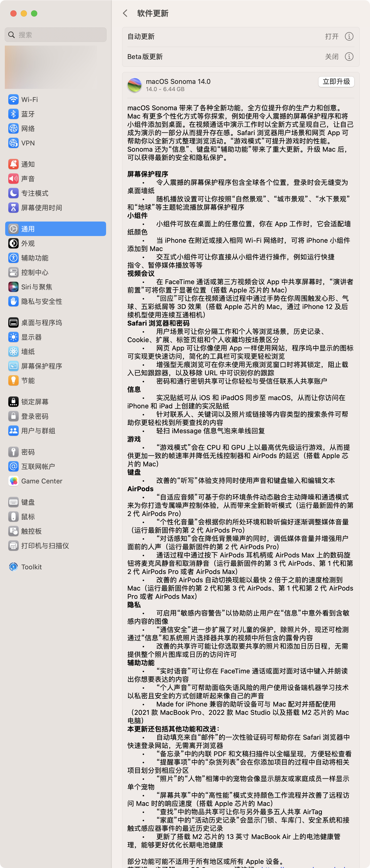Click the 软件更新 page title
This screenshot has width=370, height=868.
coord(153,13)
